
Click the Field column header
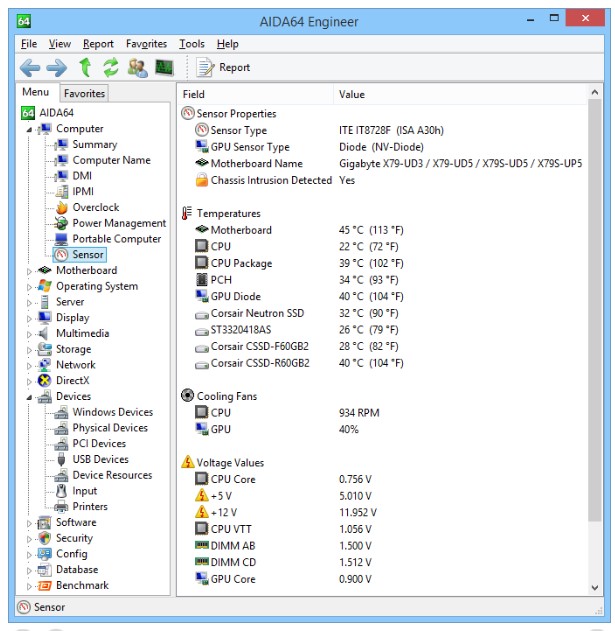(255, 94)
